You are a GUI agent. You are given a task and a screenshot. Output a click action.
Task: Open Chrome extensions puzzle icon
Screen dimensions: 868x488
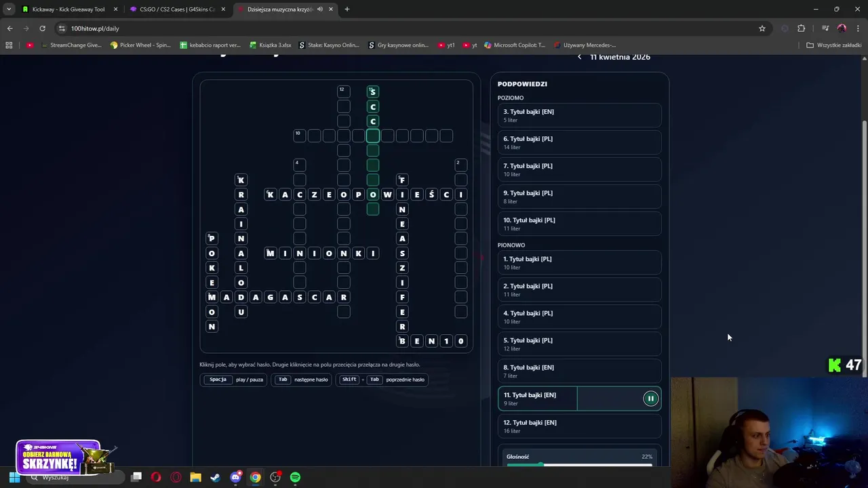point(801,28)
